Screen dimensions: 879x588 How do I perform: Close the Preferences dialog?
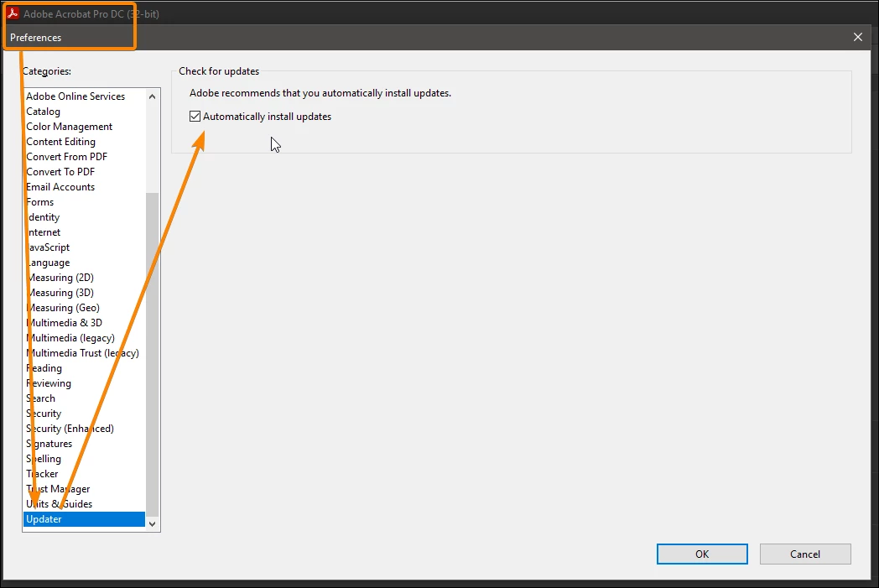tap(858, 37)
